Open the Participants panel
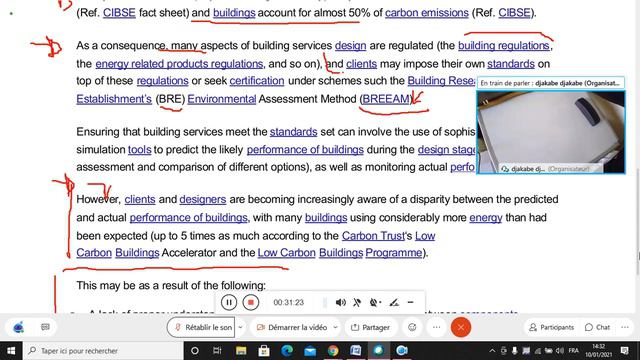Viewport: 640px width, 360px height. point(551,327)
